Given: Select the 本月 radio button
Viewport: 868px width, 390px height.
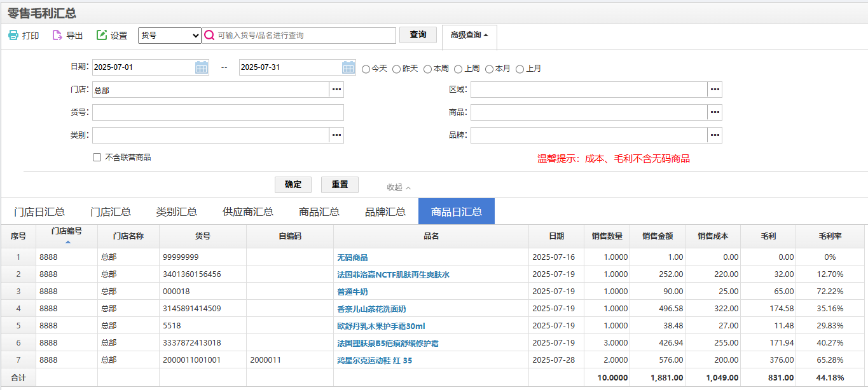Looking at the screenshot, I should click(489, 69).
